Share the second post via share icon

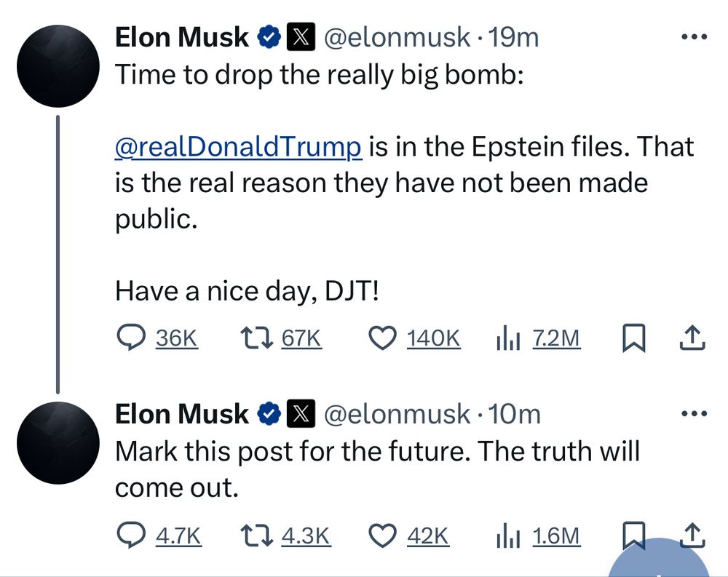coord(692,536)
